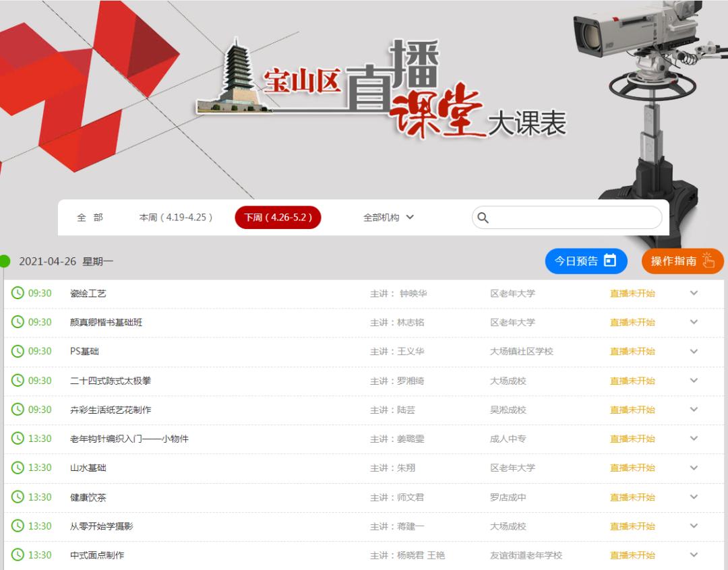Image resolution: width=728 pixels, height=570 pixels.
Task: Click the 今日预告 button
Action: (x=586, y=261)
